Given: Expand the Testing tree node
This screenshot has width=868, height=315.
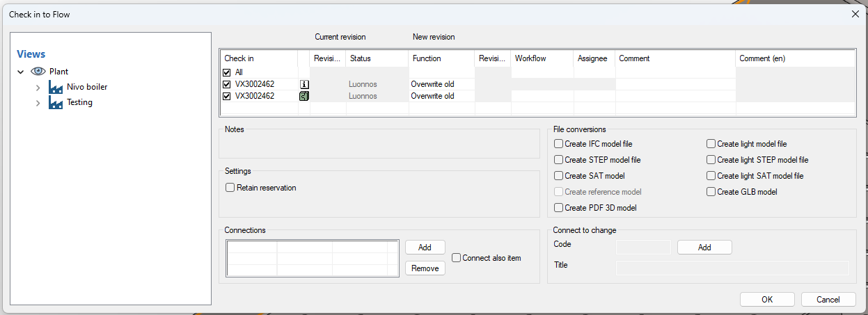Looking at the screenshot, I should tap(38, 102).
